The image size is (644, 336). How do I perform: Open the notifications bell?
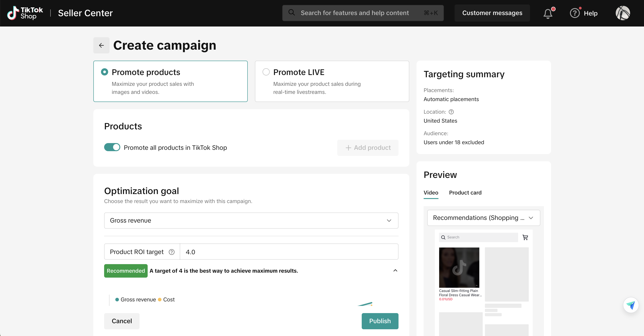(x=548, y=13)
